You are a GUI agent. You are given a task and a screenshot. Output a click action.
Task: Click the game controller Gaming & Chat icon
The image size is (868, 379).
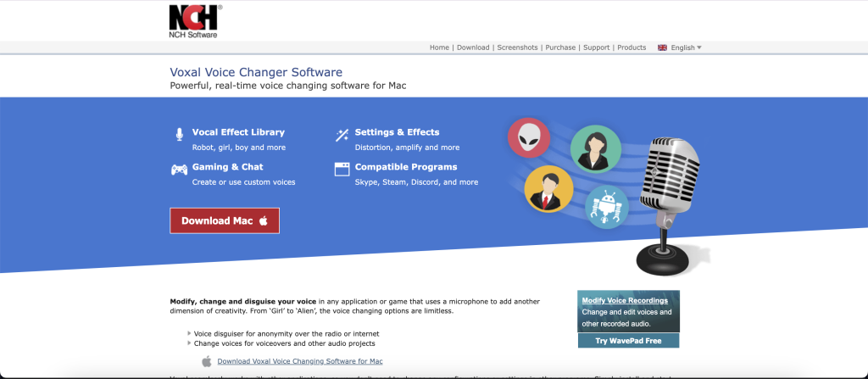click(x=179, y=170)
